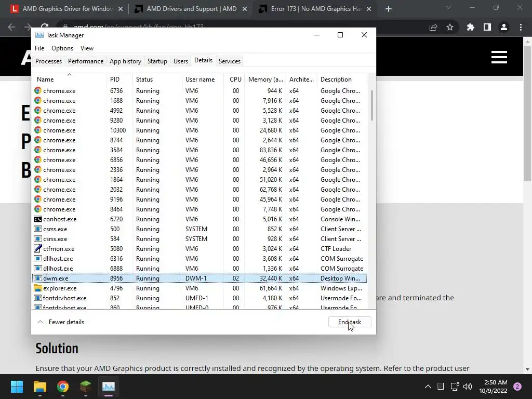
Task: Open the notification center badge
Action: [517, 387]
